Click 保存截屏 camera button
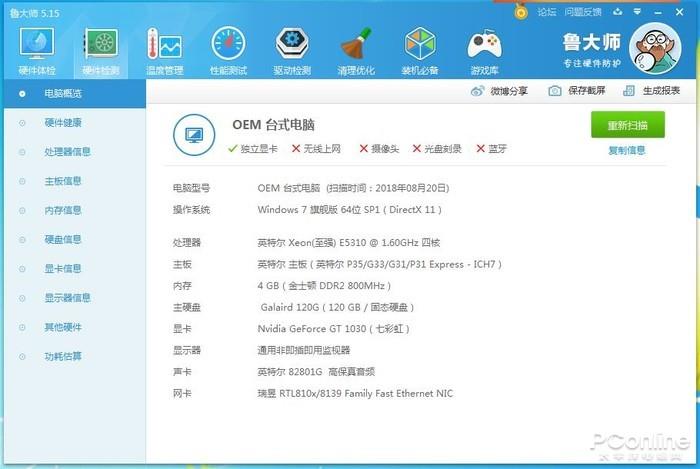Viewport: 700px width, 469px height. [x=577, y=91]
